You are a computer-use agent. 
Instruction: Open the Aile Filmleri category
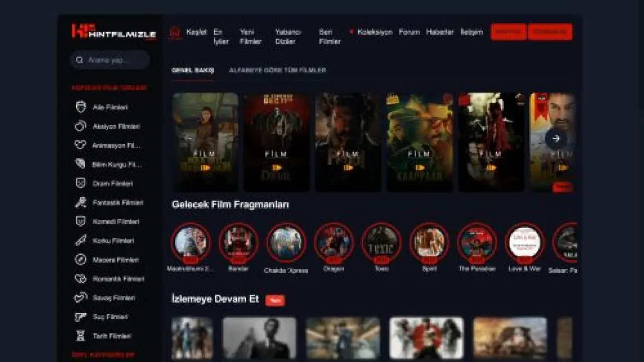(x=110, y=107)
